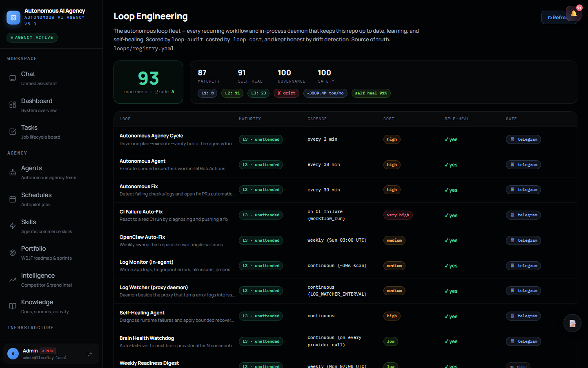588x368 pixels.
Task: Click medium cost badge of OpenClaw Auto-Fix
Action: [394, 240]
